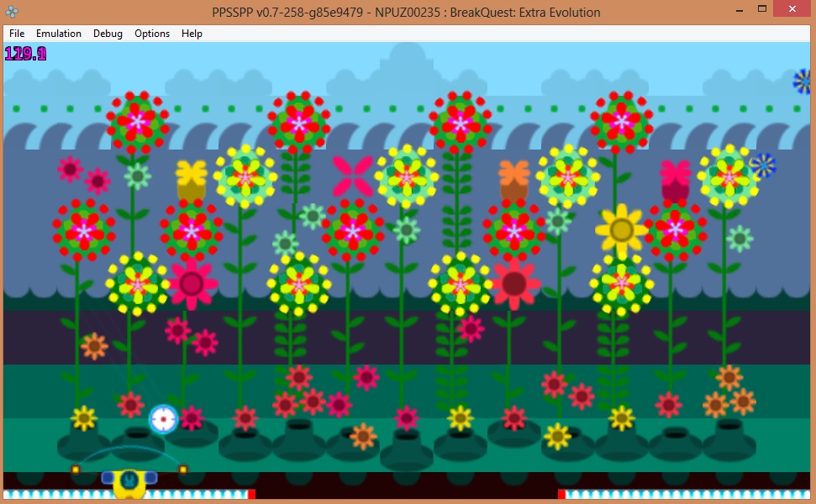The height and width of the screenshot is (504, 816).
Task: Click the white glowing ball above paddle
Action: pyautogui.click(x=163, y=418)
